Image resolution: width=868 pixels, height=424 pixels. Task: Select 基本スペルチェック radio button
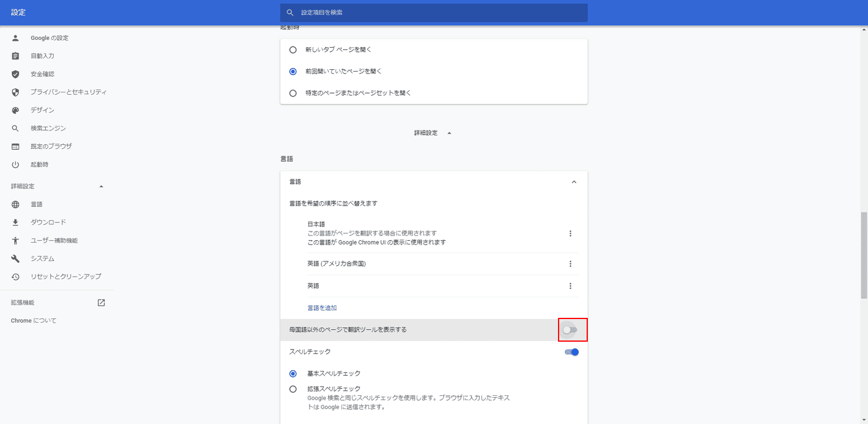tap(293, 373)
